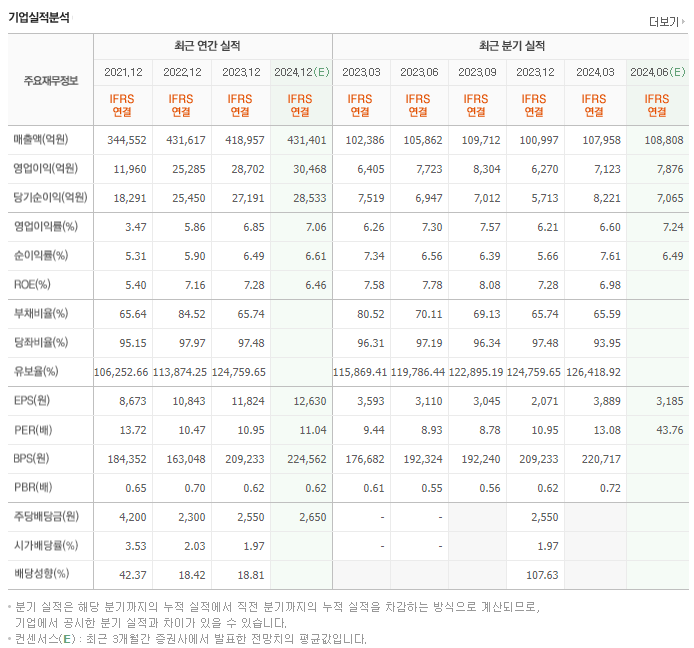Viewport: 694px width, 648px height.
Task: Click the operating profit value 6,405
Action: (x=371, y=169)
